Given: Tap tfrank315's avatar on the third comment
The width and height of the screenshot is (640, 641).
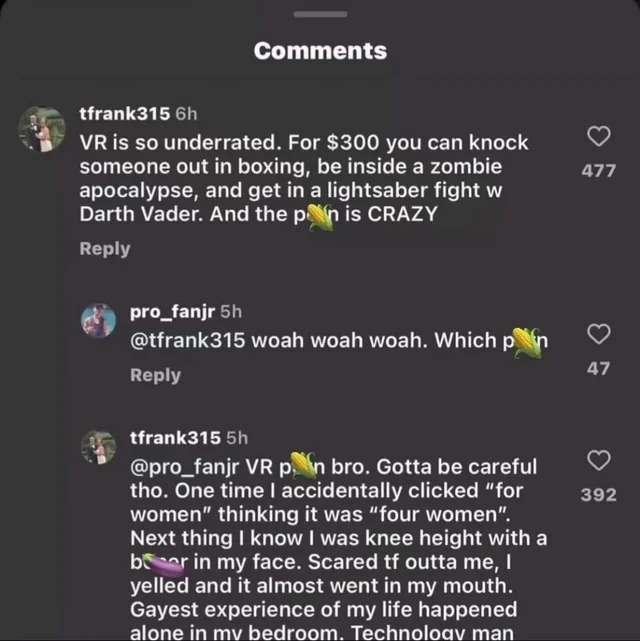Looking at the screenshot, I should (98, 448).
